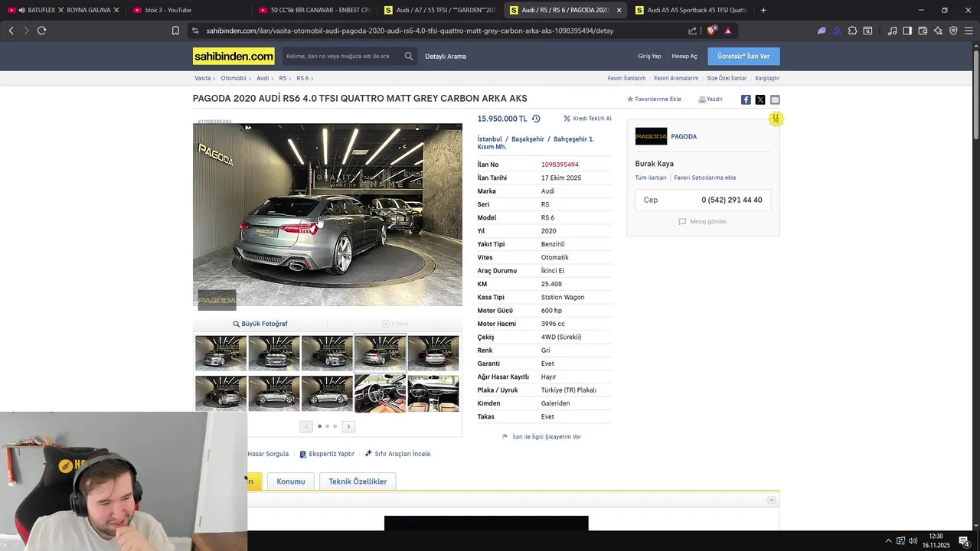Focus the site search input field
Screen dimensions: 980x551
(x=343, y=56)
